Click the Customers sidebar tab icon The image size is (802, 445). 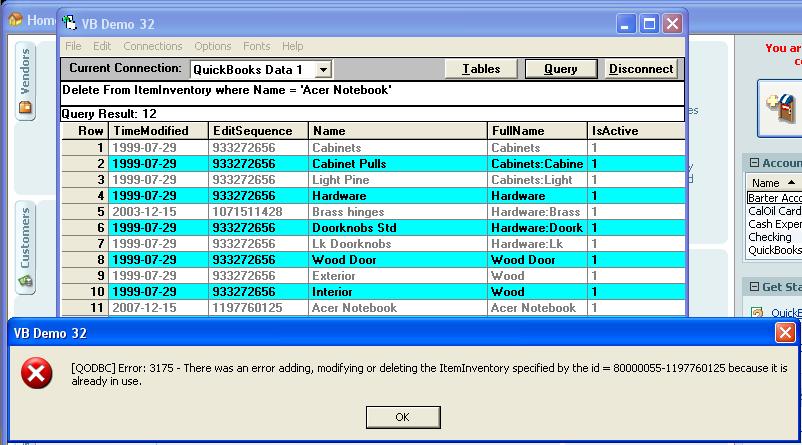(25, 282)
